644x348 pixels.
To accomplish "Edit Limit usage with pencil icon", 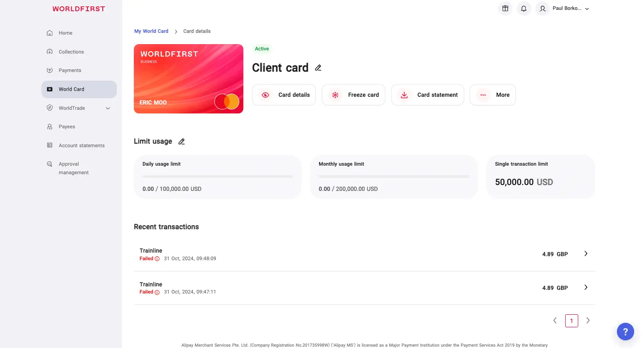I will (x=182, y=141).
